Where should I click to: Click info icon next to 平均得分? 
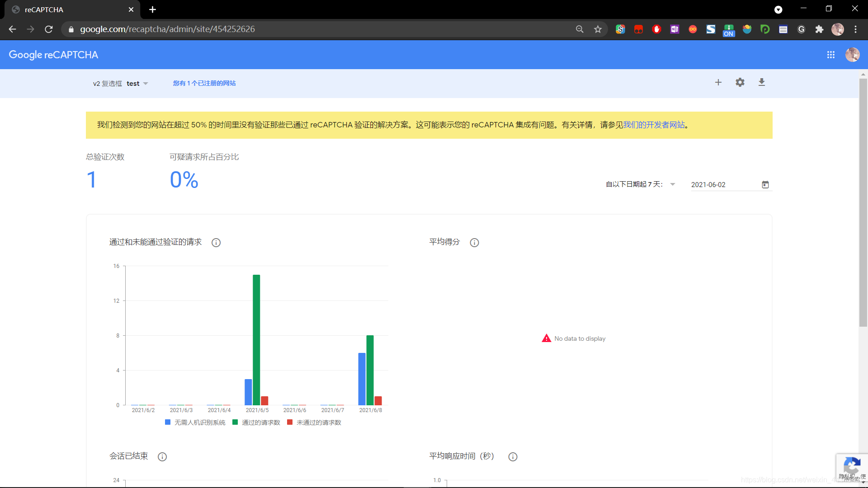click(x=474, y=243)
